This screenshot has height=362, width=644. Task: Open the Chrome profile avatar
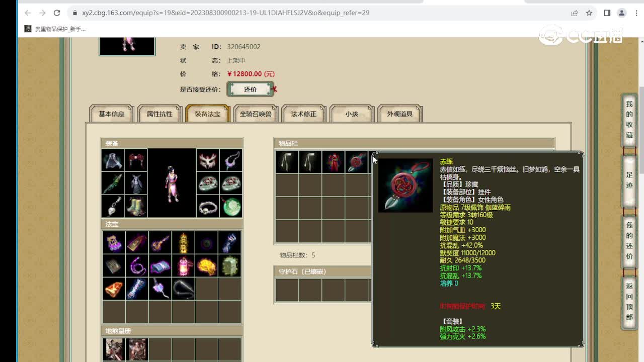[x=622, y=13]
